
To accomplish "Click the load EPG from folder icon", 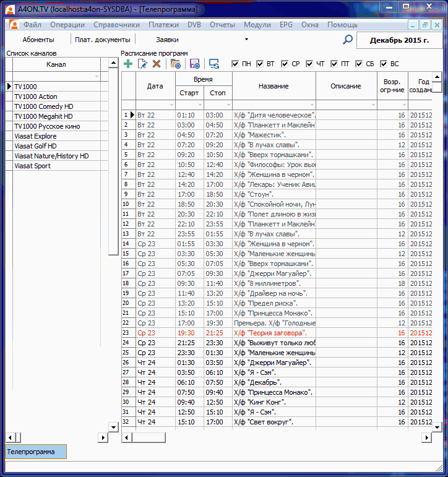I will click(x=176, y=64).
